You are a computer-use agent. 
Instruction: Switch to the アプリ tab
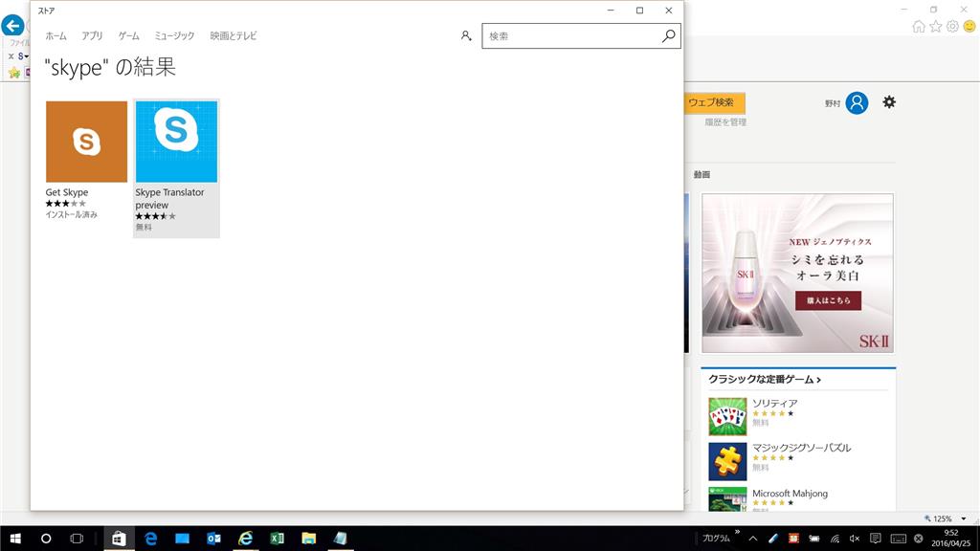pos(92,36)
